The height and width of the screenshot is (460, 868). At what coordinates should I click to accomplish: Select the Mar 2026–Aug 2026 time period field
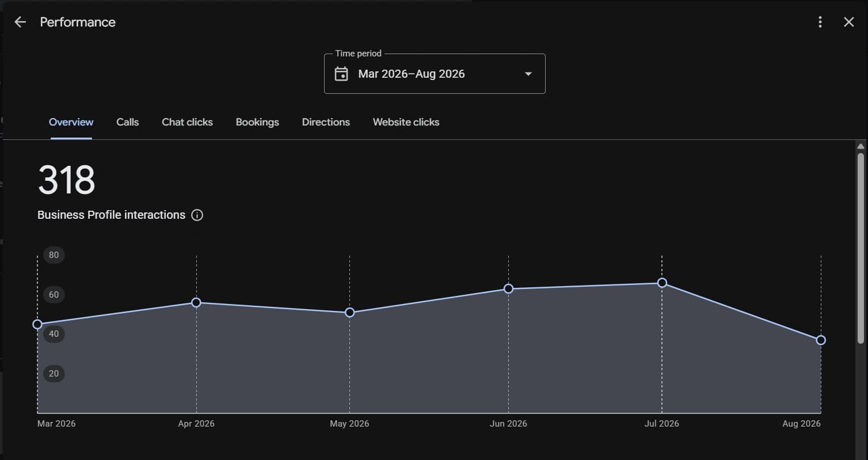[435, 74]
